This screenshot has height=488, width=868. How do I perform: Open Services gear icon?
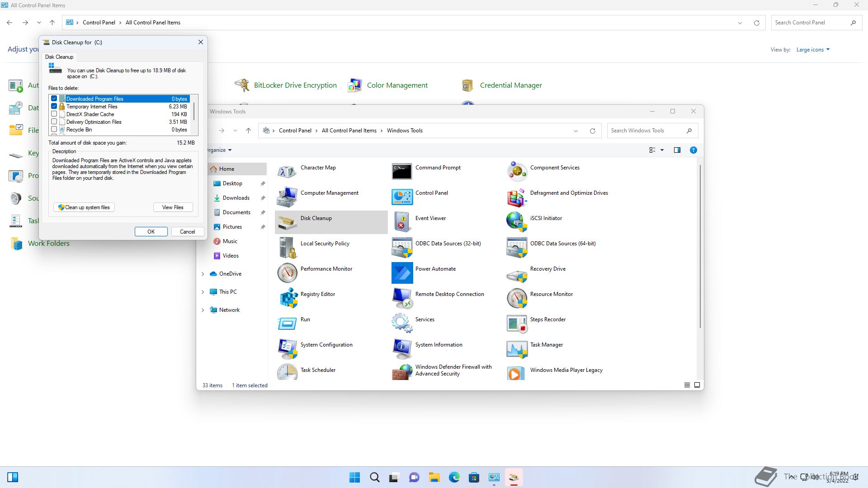[x=402, y=324]
